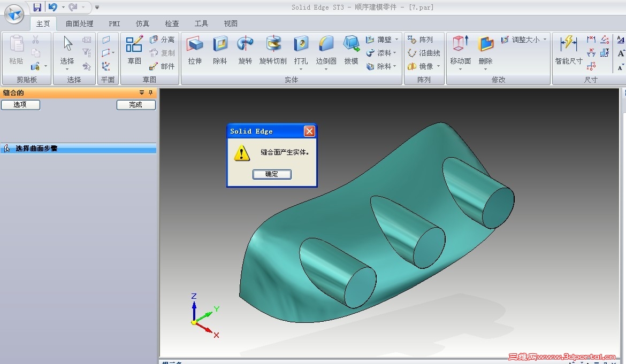Image resolution: width=626 pixels, height=364 pixels.
Task: Select the 选择曲面步骤 step row
Action: click(78, 148)
